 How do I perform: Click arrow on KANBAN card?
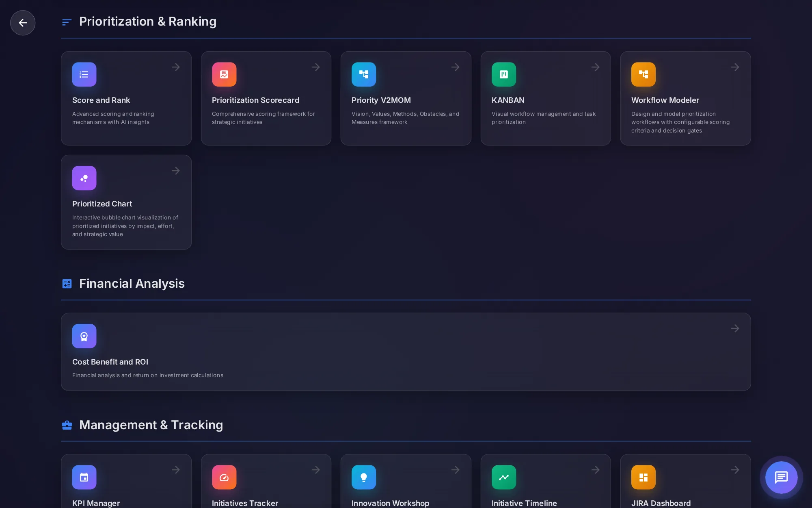(596, 67)
